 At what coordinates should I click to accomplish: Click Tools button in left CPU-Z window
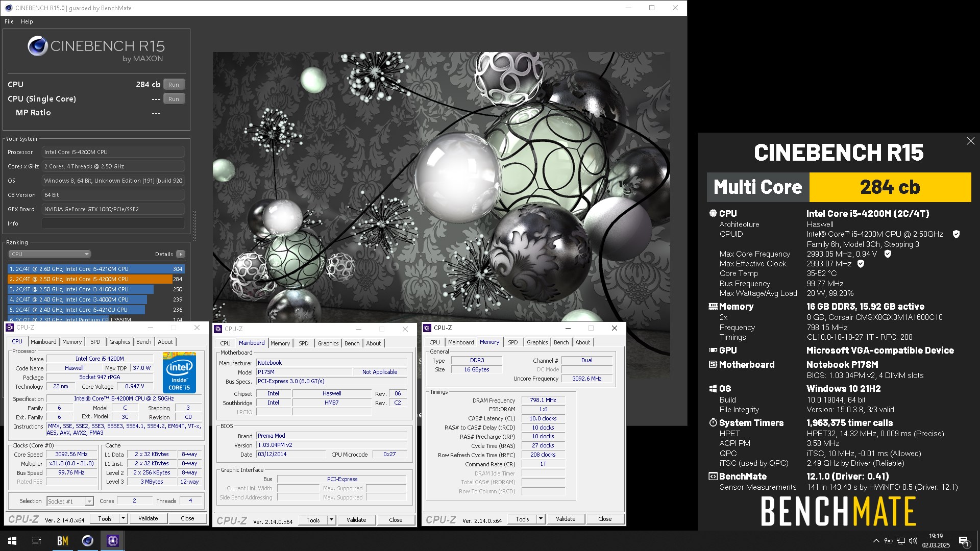(105, 518)
